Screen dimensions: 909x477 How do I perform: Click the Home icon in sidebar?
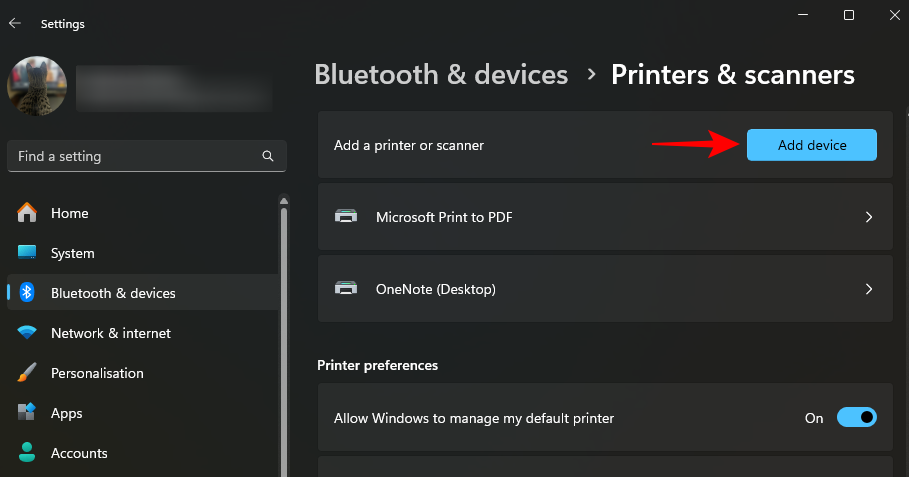pyautogui.click(x=27, y=213)
